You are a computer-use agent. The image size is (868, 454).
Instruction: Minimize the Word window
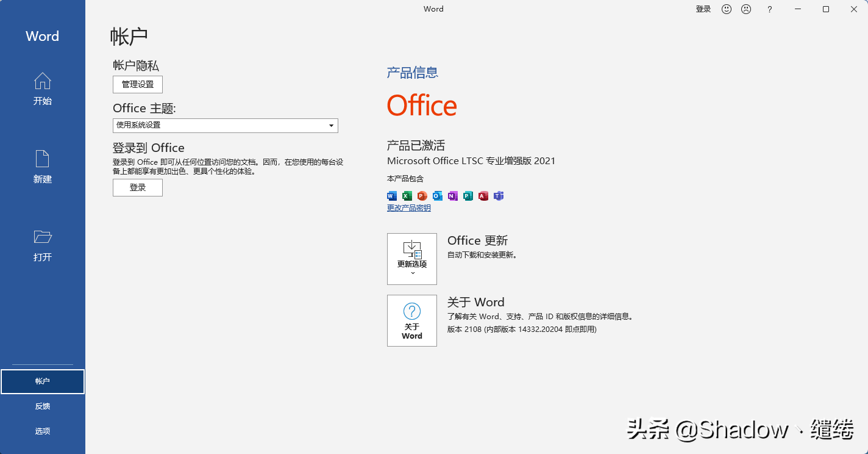click(798, 9)
